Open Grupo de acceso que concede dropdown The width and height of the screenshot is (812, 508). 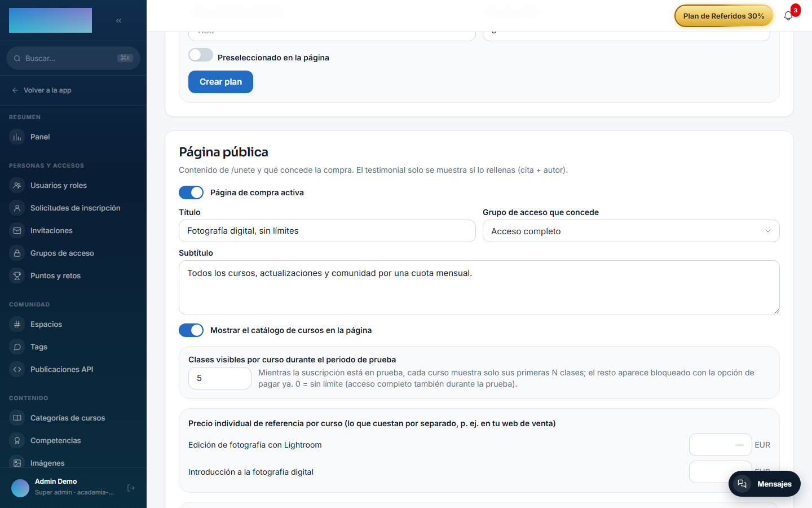631,231
